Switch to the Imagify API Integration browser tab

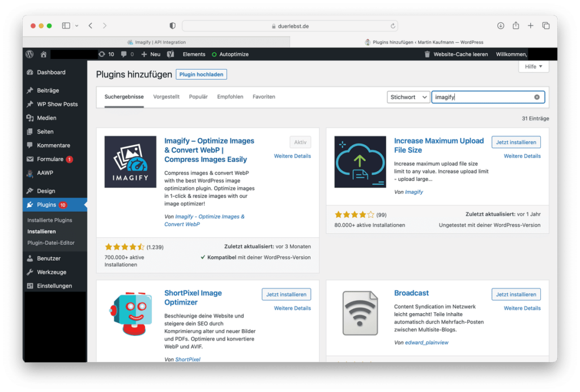pos(156,42)
